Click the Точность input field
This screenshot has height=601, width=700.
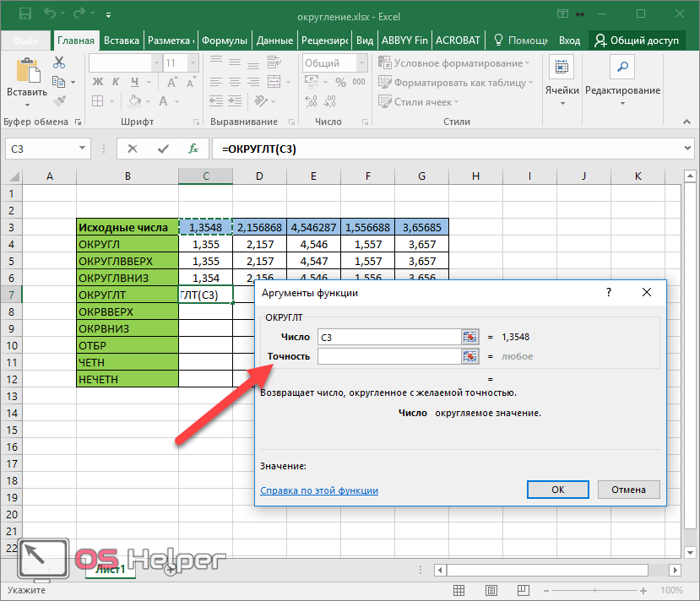(x=389, y=356)
